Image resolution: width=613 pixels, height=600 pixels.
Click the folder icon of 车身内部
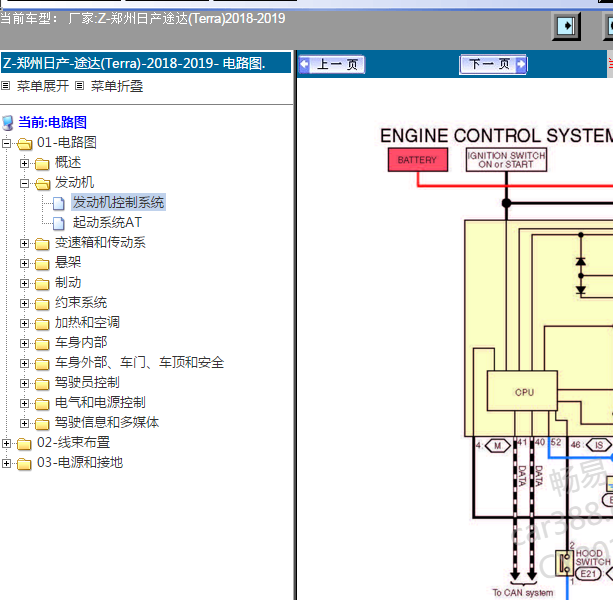click(x=42, y=344)
